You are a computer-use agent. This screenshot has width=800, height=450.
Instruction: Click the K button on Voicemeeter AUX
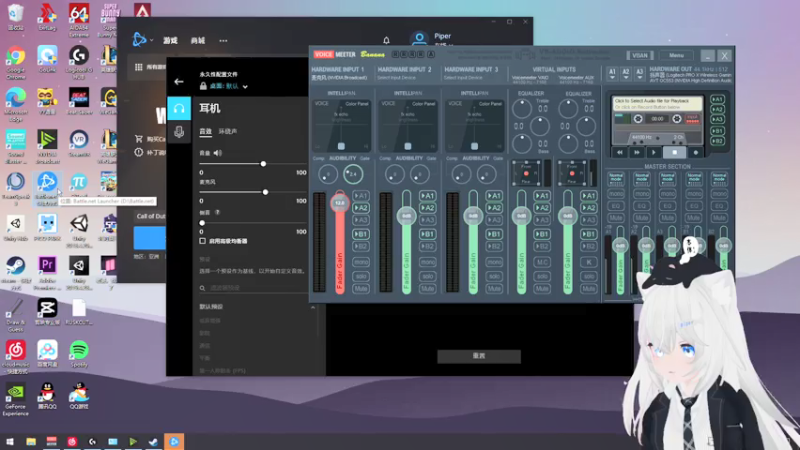pos(588,262)
